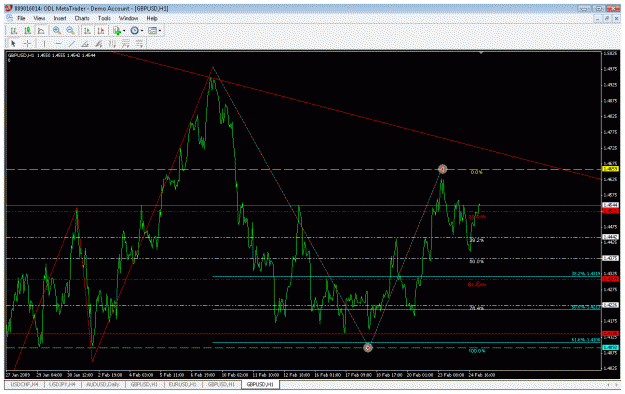625x394 pixels.
Task: Open the Insert menu
Action: coord(60,18)
